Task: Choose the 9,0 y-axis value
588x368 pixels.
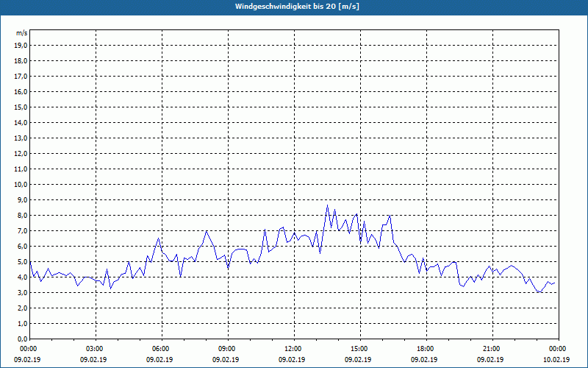Action: 22,199
